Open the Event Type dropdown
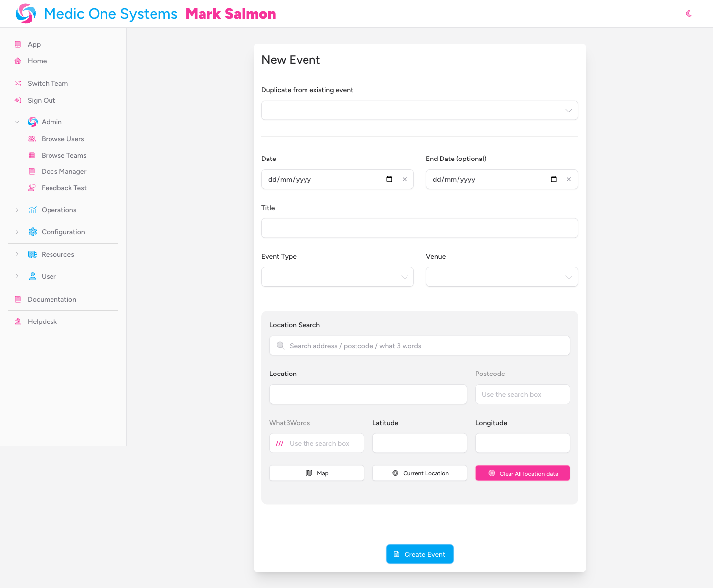This screenshot has height=588, width=713. pyautogui.click(x=404, y=277)
